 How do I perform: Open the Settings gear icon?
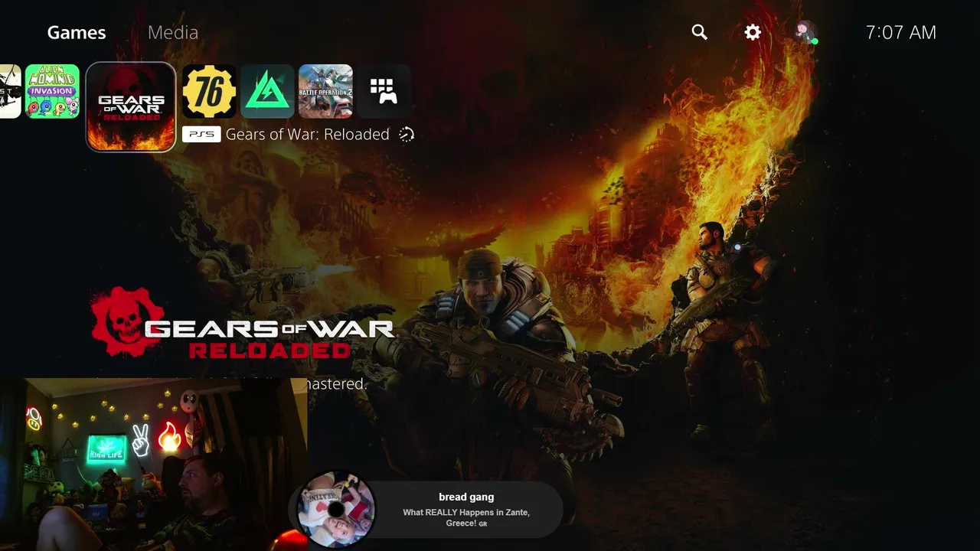[753, 32]
